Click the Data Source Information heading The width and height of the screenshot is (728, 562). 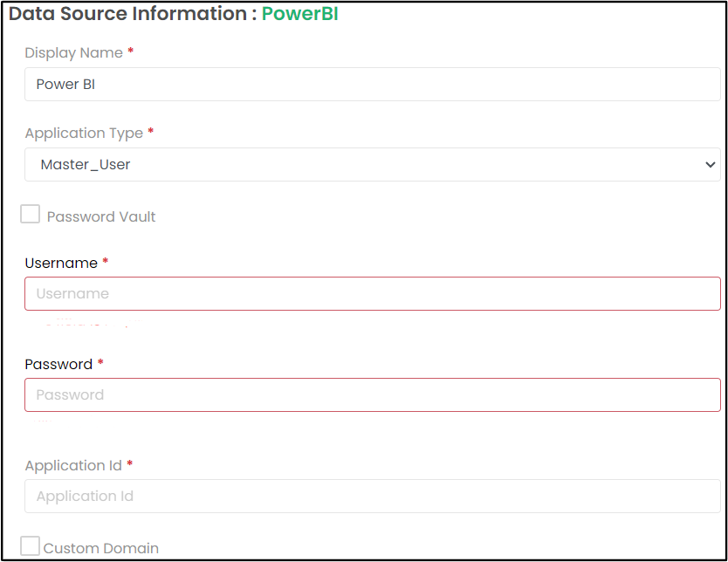pos(127,14)
